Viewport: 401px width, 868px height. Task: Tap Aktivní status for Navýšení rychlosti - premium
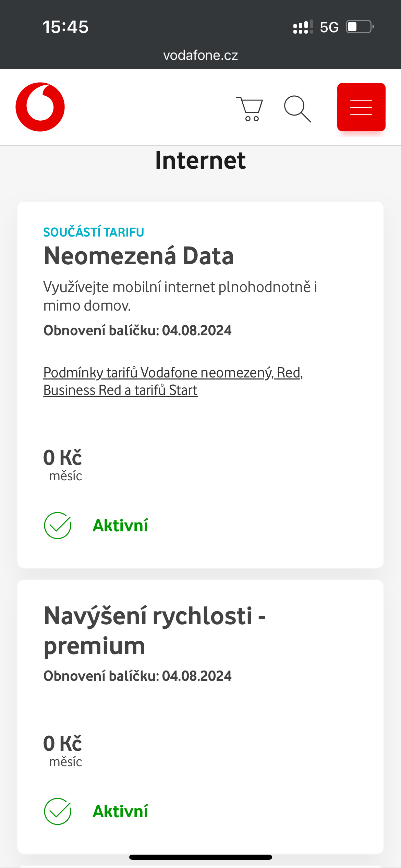(x=120, y=811)
